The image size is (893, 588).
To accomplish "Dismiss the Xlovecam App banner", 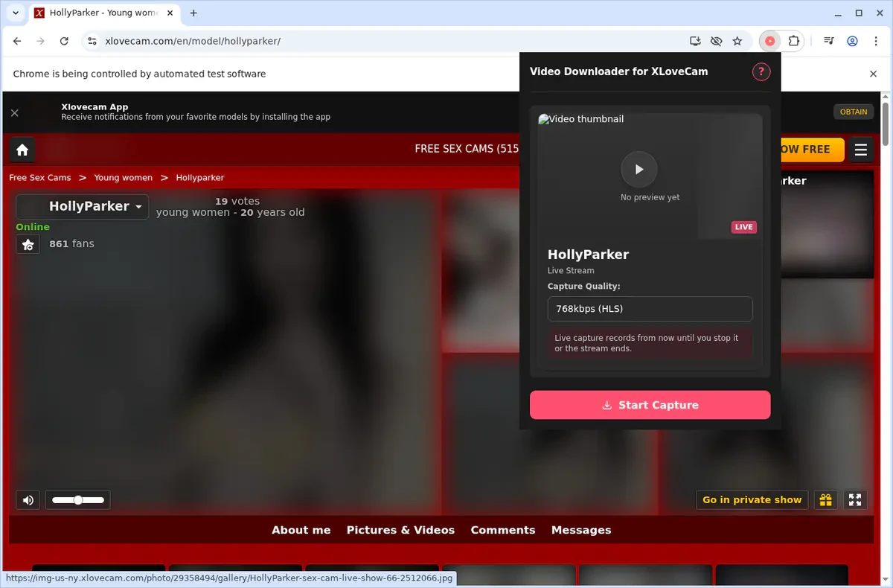I will click(14, 112).
